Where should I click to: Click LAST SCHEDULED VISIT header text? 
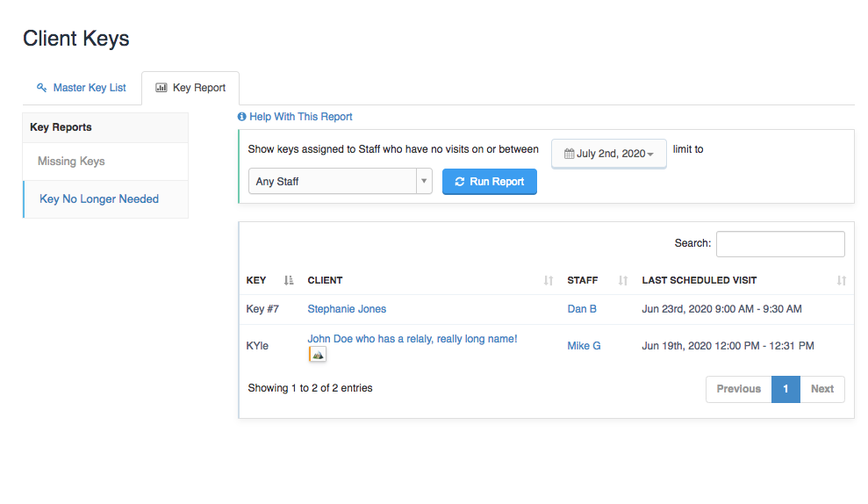tap(699, 280)
